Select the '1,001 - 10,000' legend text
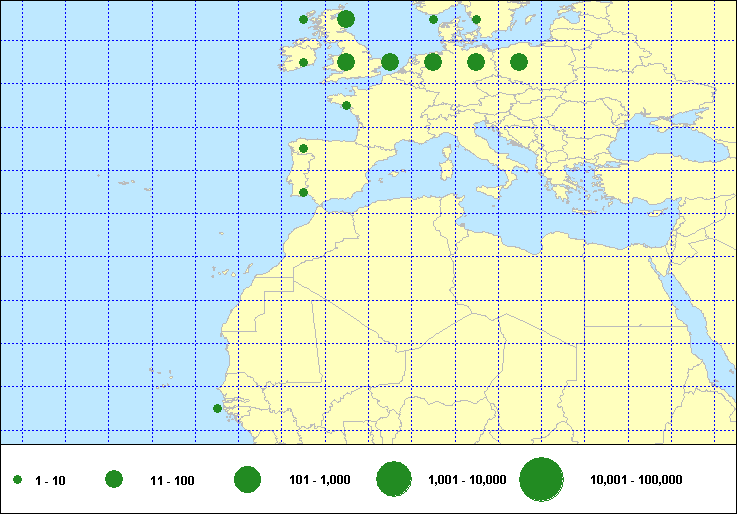Image resolution: width=737 pixels, height=514 pixels. pyautogui.click(x=467, y=481)
